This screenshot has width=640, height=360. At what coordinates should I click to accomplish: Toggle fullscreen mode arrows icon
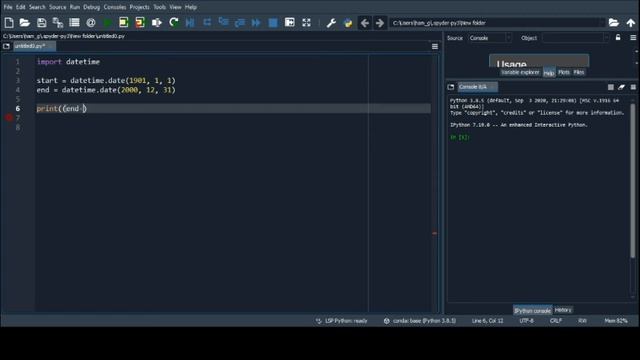307,23
